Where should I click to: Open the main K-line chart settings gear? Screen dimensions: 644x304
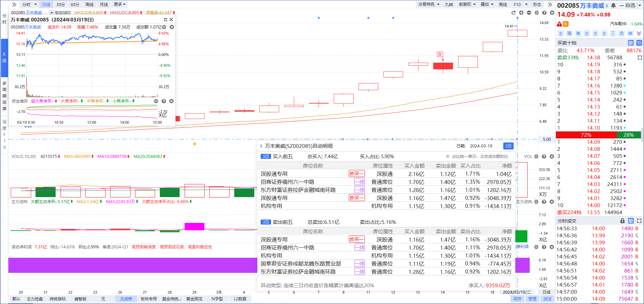click(x=536, y=13)
